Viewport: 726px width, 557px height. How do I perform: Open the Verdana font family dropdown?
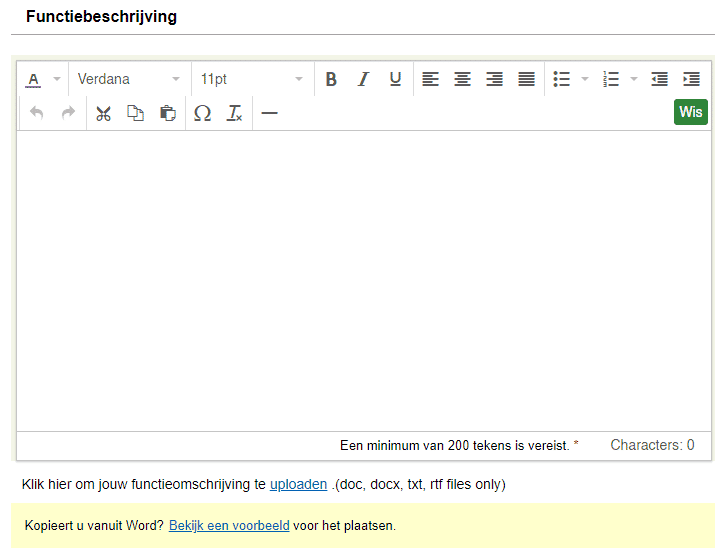129,79
